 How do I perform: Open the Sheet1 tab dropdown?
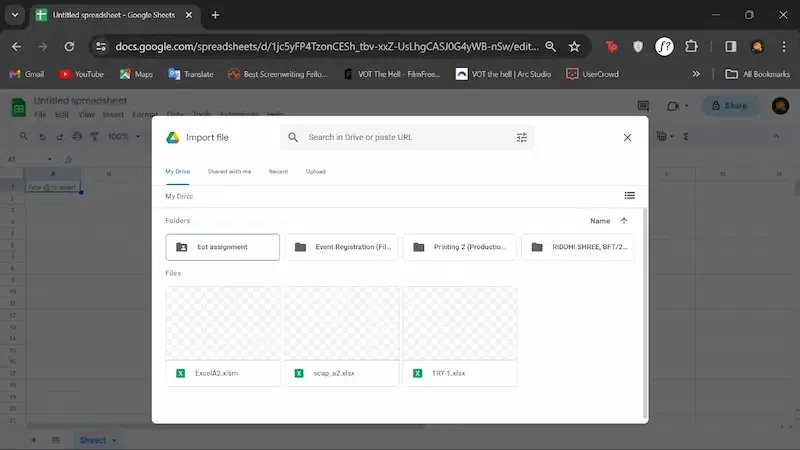click(x=114, y=440)
